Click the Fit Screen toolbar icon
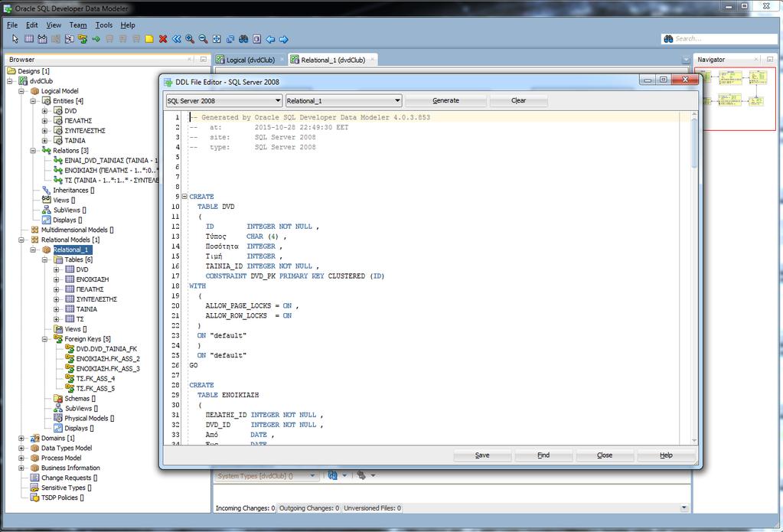The image size is (783, 532). pos(217,39)
